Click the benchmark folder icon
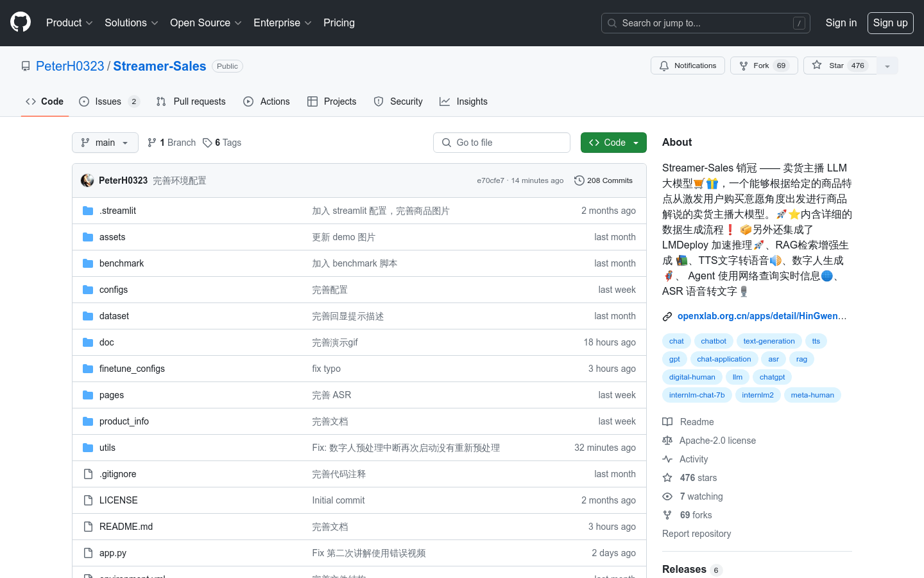924x578 pixels. [88, 263]
